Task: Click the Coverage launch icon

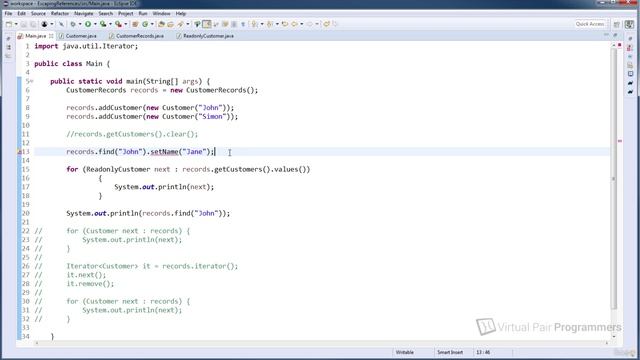Action: [x=103, y=24]
